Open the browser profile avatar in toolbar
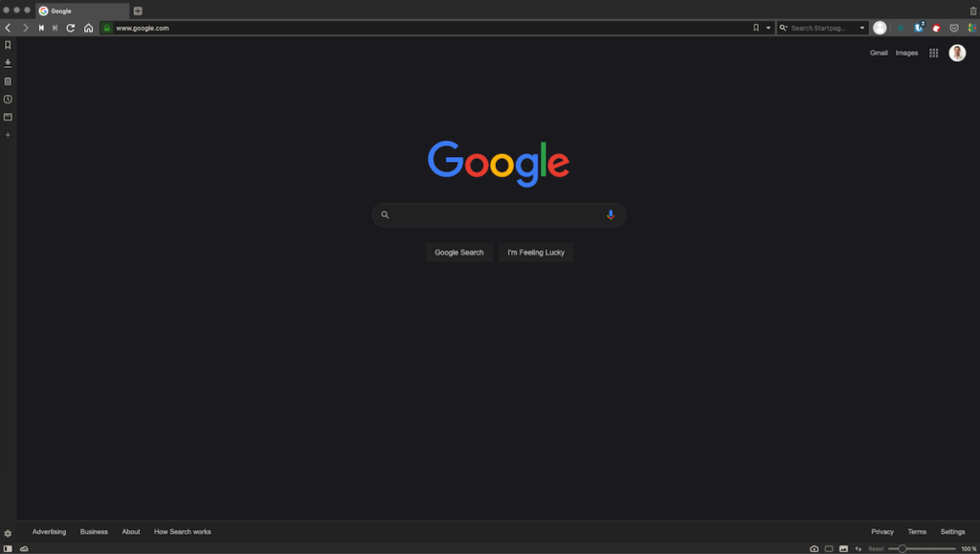 (x=880, y=28)
